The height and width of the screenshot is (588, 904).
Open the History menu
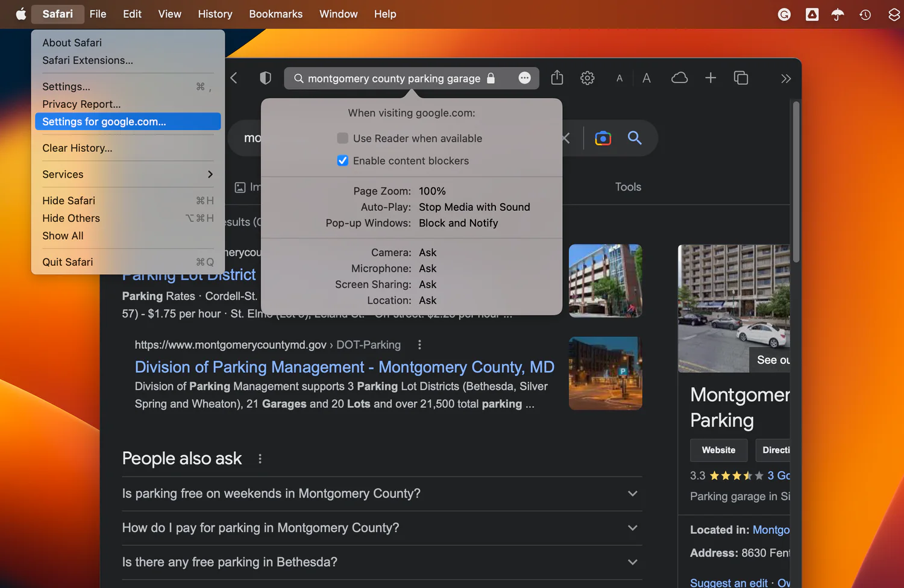click(215, 14)
